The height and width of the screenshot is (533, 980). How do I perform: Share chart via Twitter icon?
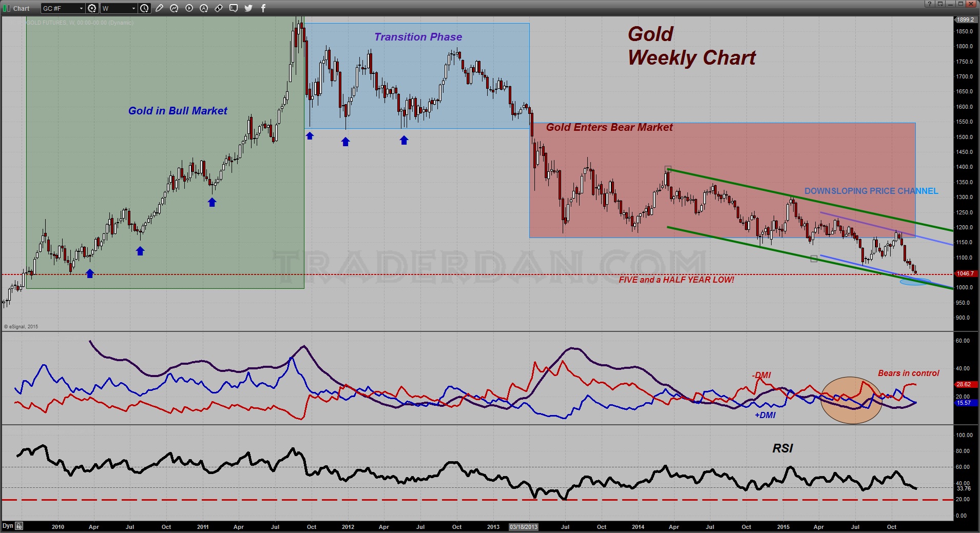[248, 8]
